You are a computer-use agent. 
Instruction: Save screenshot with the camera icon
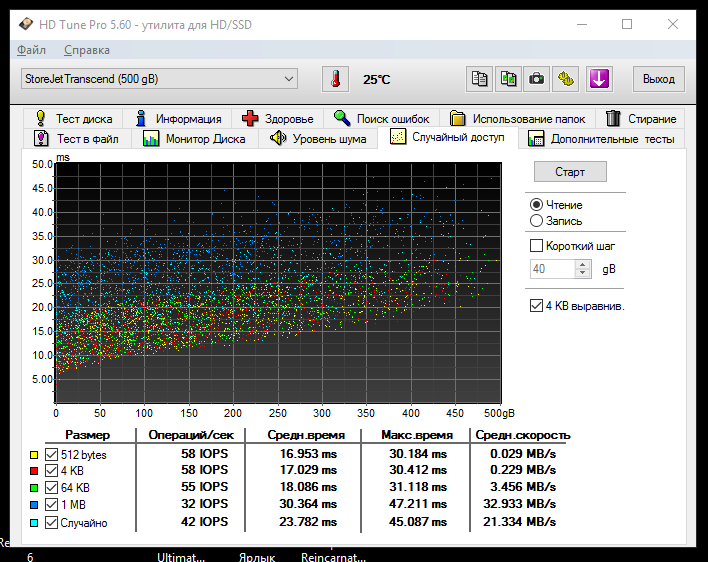[537, 79]
